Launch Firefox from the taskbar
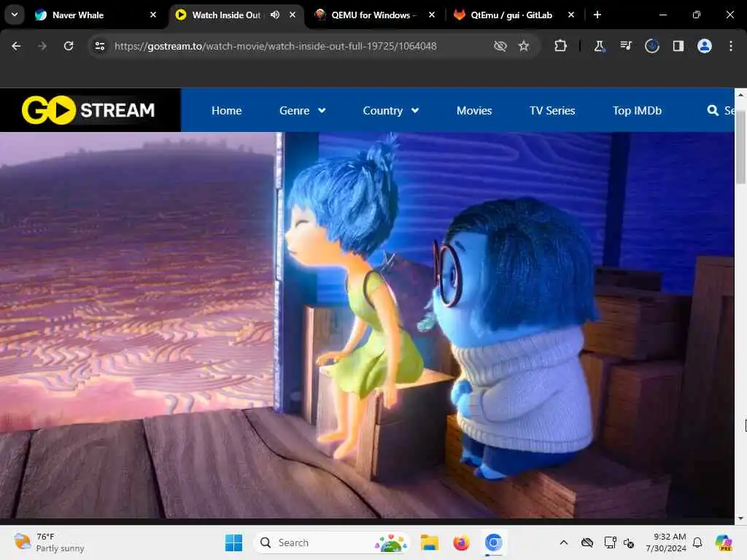Image resolution: width=747 pixels, height=560 pixels. (x=461, y=542)
